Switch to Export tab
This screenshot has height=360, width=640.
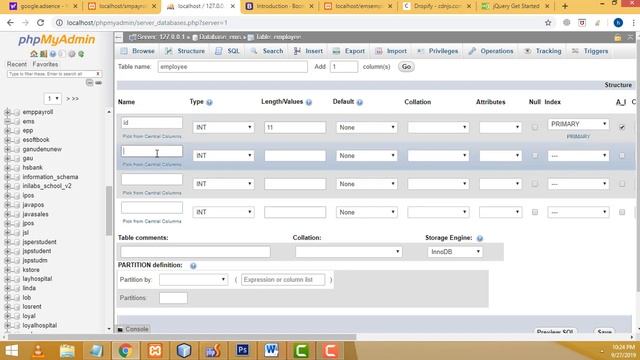tap(349, 51)
